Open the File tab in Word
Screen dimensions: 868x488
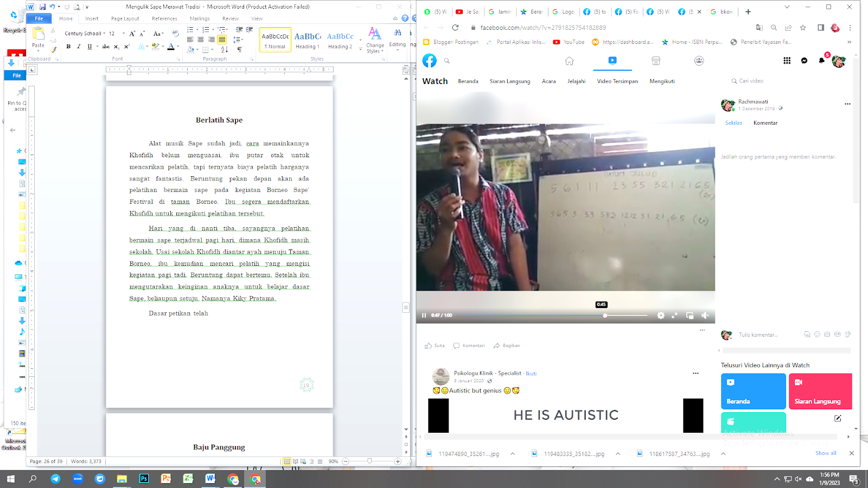39,18
